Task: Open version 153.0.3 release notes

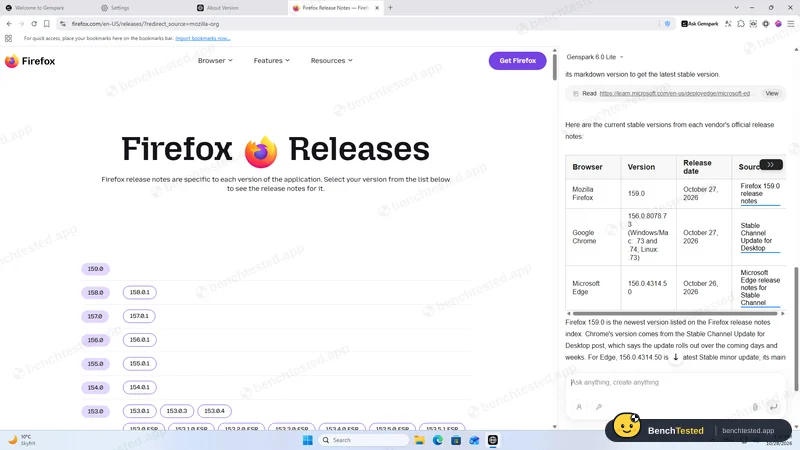Action: (x=177, y=411)
